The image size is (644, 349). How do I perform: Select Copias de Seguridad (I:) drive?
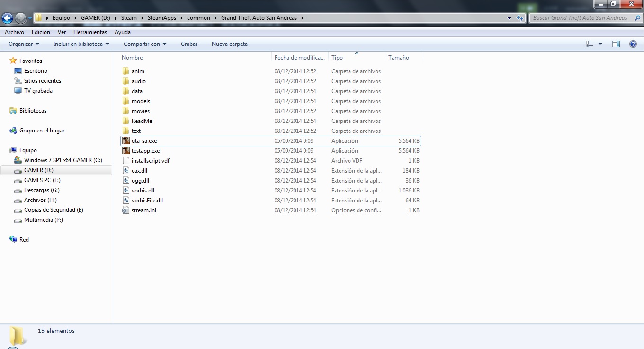54,210
